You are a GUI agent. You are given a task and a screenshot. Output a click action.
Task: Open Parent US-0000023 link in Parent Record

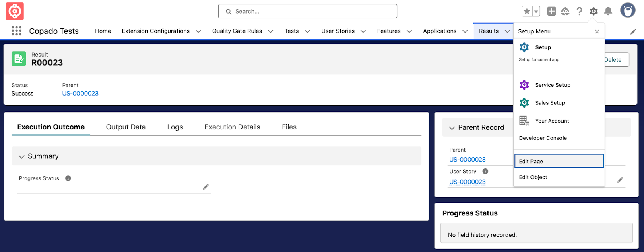(x=467, y=160)
